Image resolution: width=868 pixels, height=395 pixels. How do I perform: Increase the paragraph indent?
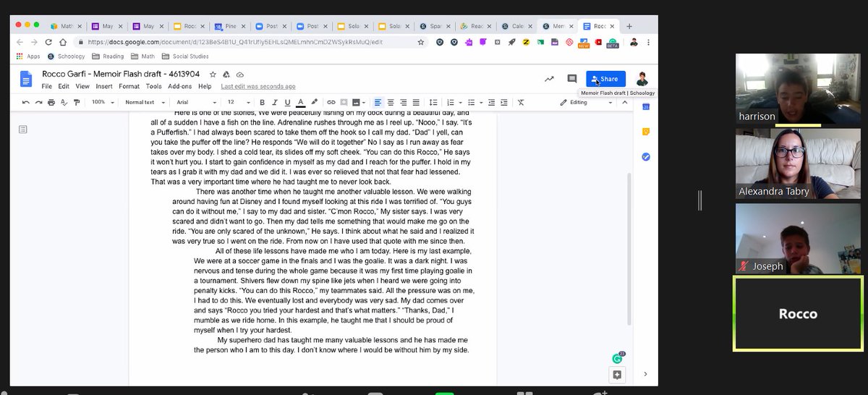click(x=505, y=103)
